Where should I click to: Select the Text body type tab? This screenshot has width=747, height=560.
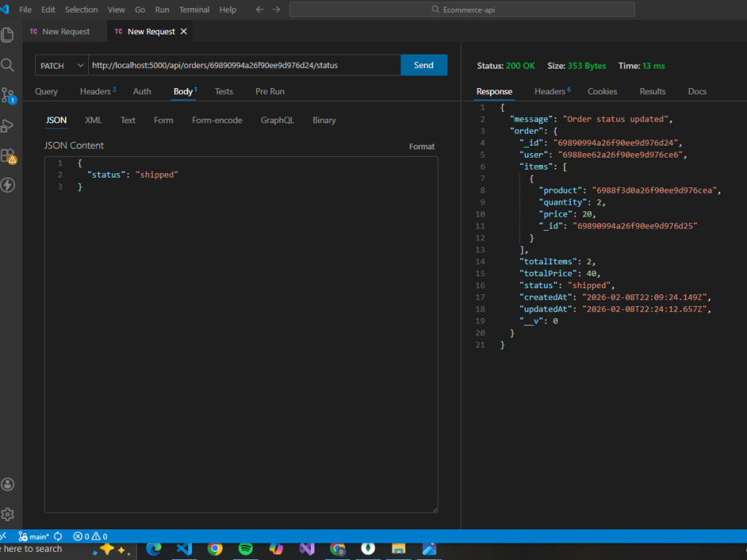click(x=128, y=120)
